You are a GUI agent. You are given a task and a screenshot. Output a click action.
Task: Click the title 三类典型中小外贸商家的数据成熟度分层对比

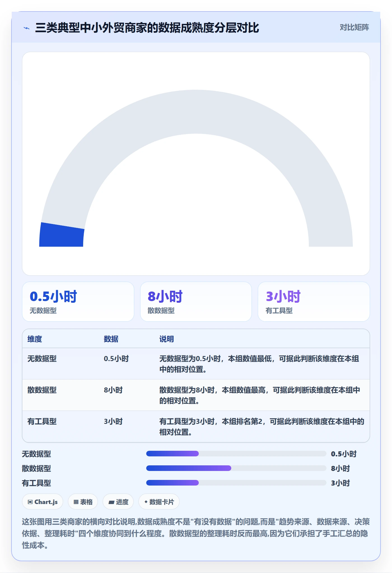point(147,28)
